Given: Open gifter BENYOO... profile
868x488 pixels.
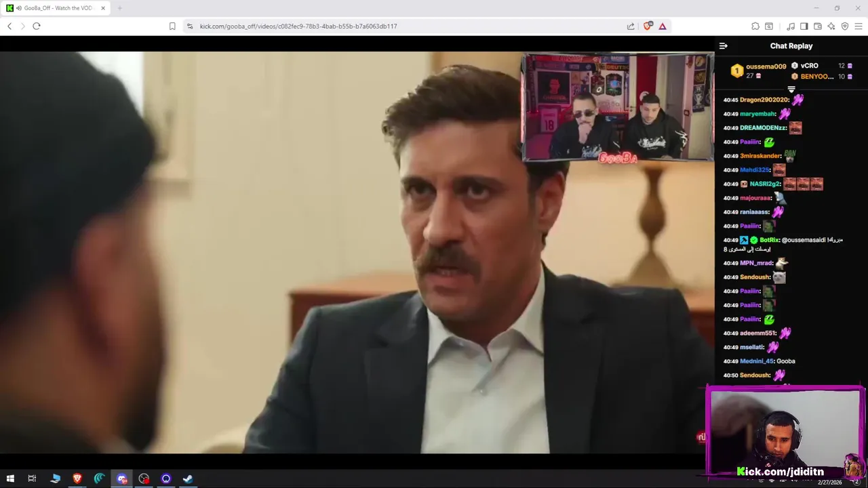Looking at the screenshot, I should point(817,77).
